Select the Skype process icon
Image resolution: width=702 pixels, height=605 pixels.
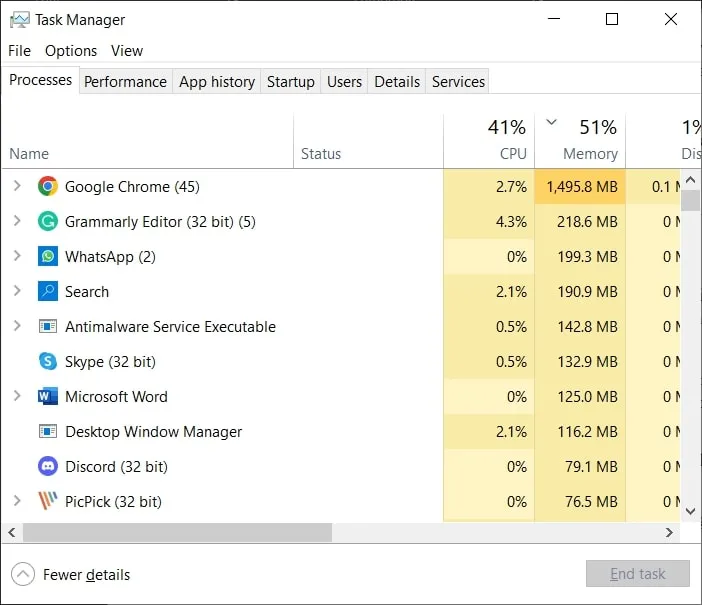tap(48, 362)
